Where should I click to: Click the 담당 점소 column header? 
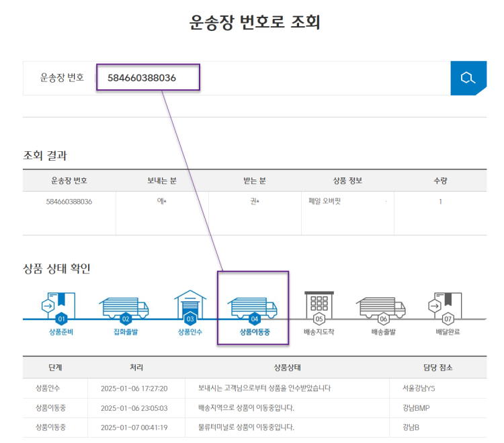coord(437,368)
